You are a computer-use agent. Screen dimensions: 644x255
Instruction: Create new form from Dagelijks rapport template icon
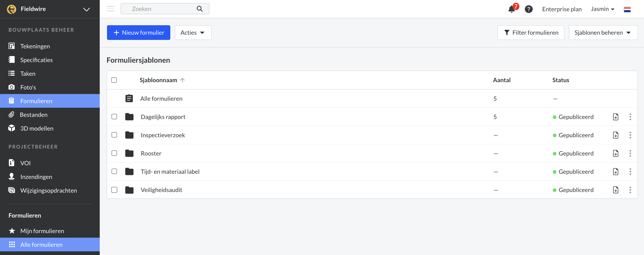(616, 117)
